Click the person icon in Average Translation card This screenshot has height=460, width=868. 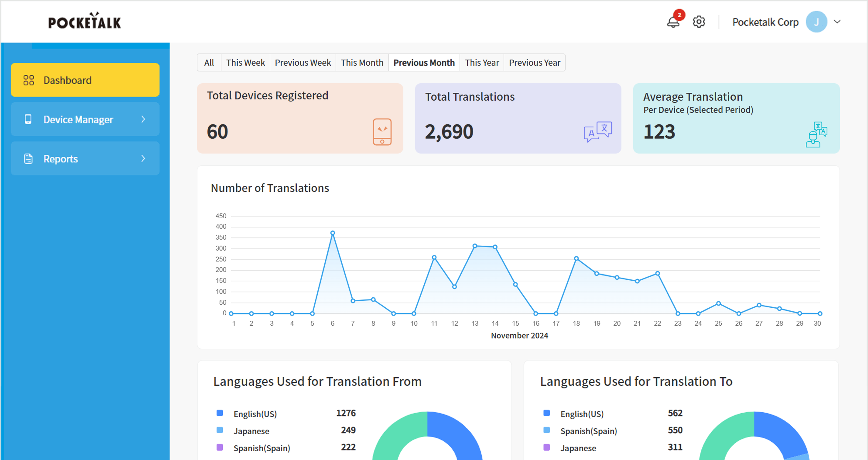[816, 135]
